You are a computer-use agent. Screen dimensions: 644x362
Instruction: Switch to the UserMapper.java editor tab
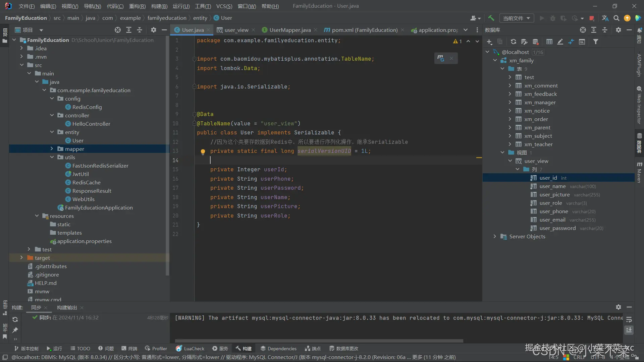(290, 30)
